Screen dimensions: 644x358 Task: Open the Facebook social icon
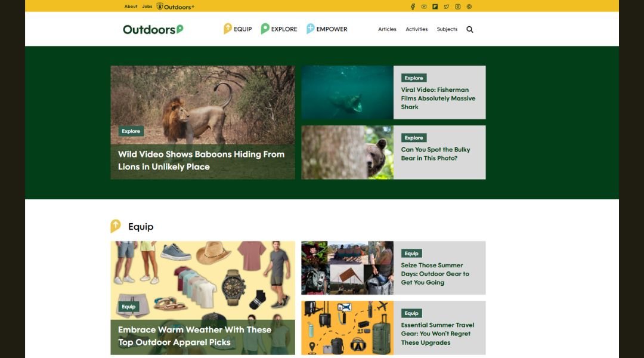point(413,7)
